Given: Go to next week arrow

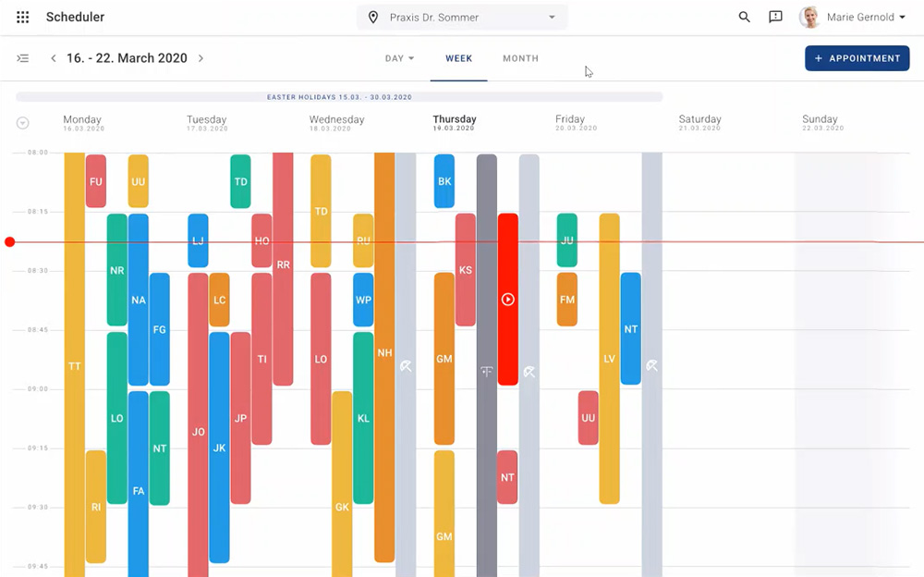Looking at the screenshot, I should tap(201, 58).
